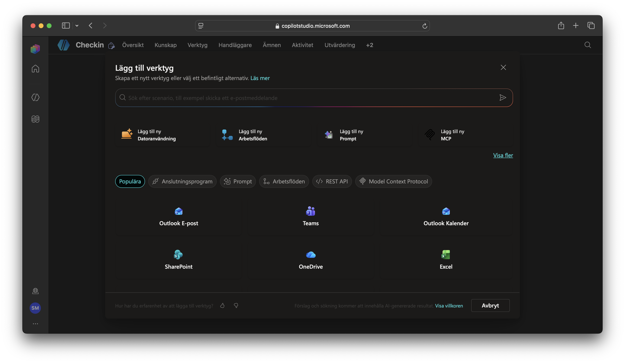Switch to the Kunskap tab
This screenshot has width=625, height=364.
[166, 45]
